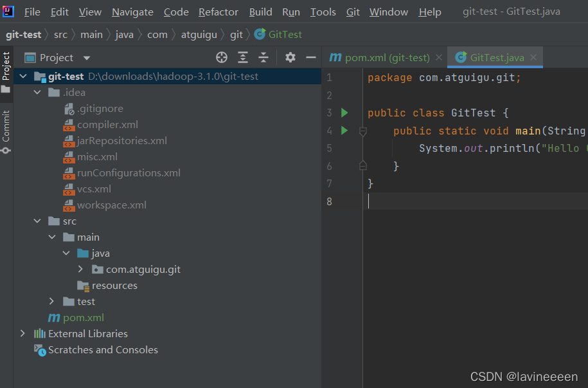Click git-test in the breadcrumb bar

pos(24,35)
